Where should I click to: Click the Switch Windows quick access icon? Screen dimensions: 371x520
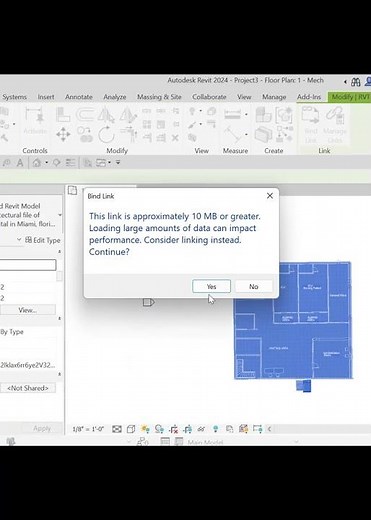[x=101, y=163]
